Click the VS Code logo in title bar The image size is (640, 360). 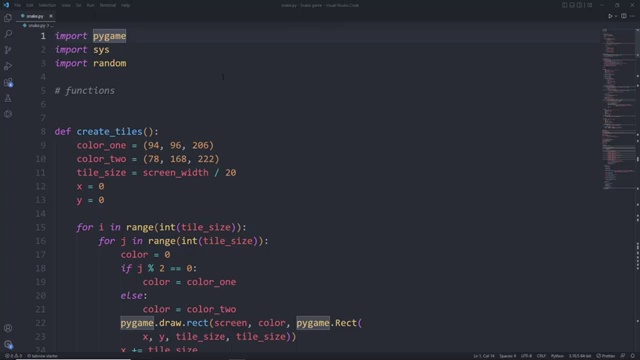click(6, 5)
